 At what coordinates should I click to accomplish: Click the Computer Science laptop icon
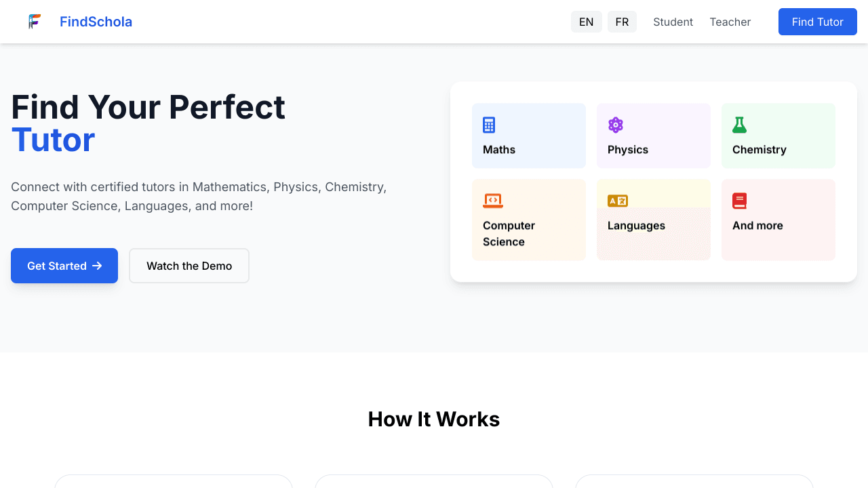tap(493, 201)
